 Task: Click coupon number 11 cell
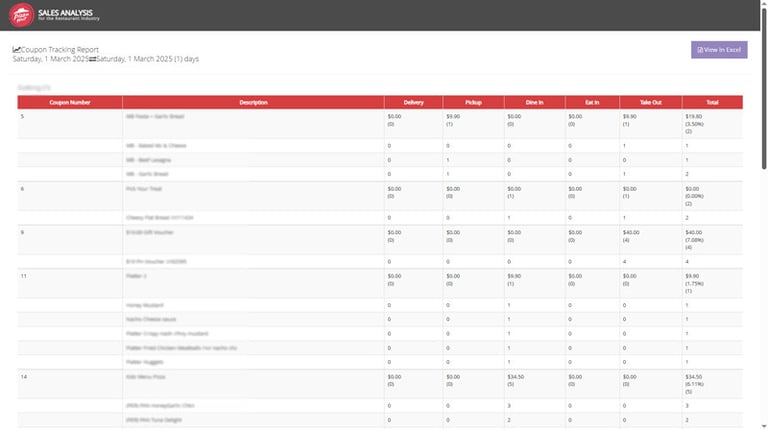point(70,284)
